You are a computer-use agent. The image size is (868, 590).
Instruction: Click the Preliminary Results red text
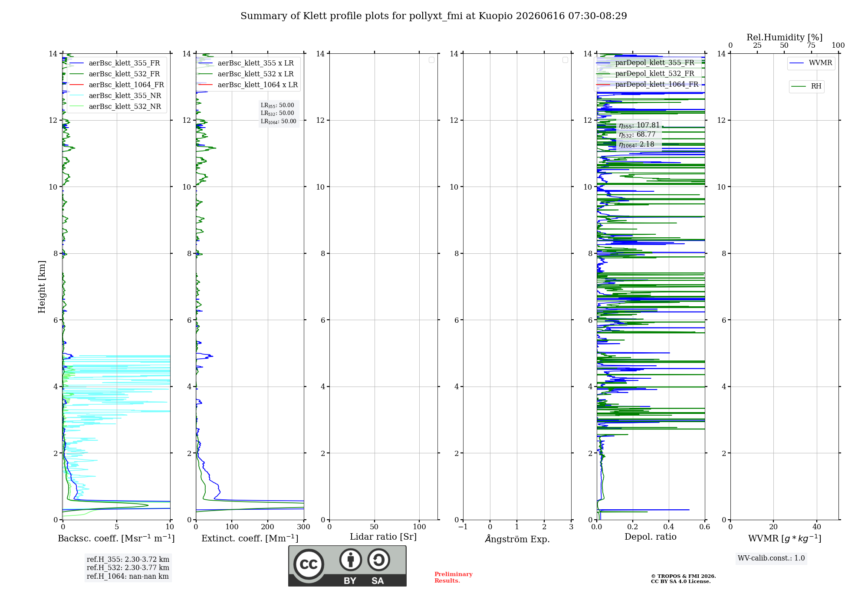click(x=454, y=577)
